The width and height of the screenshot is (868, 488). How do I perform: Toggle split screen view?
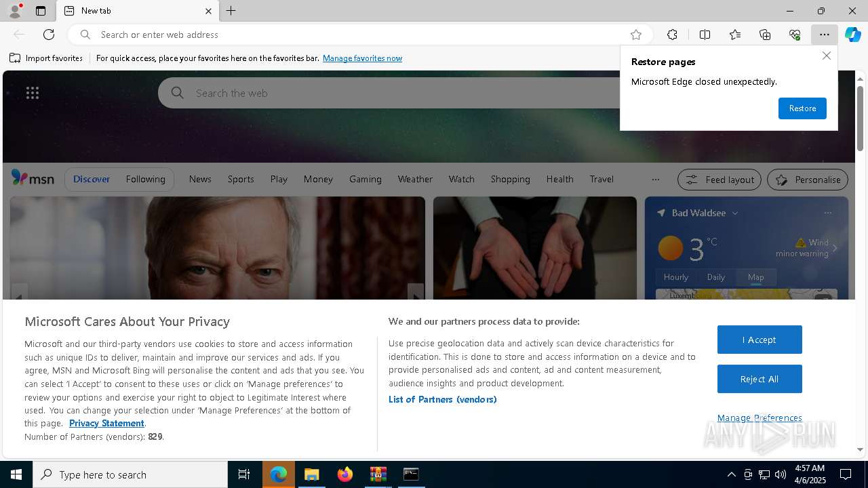click(x=705, y=35)
